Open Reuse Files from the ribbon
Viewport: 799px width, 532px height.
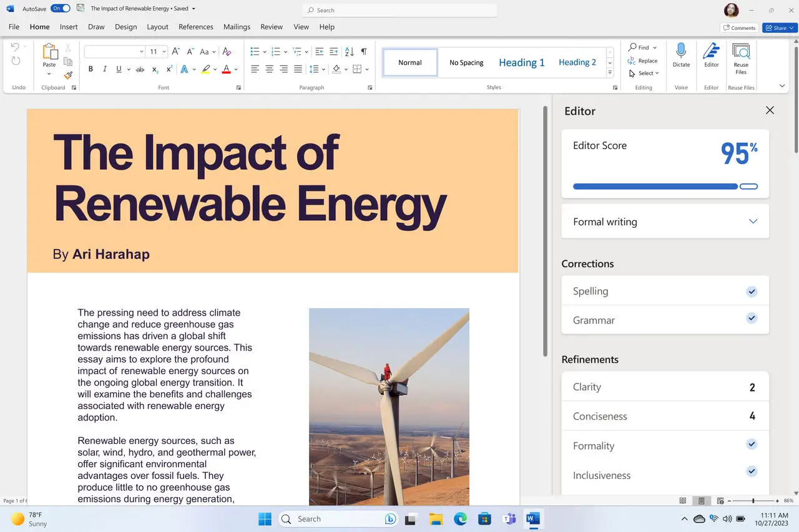tap(741, 59)
